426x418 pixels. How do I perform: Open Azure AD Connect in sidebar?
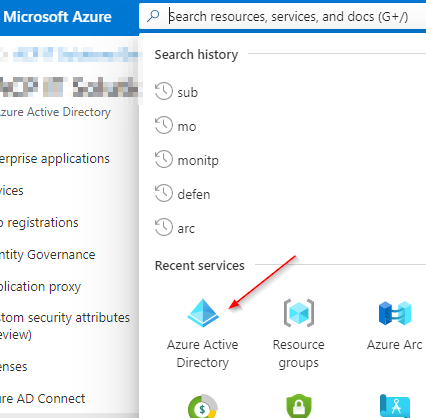coord(42,399)
